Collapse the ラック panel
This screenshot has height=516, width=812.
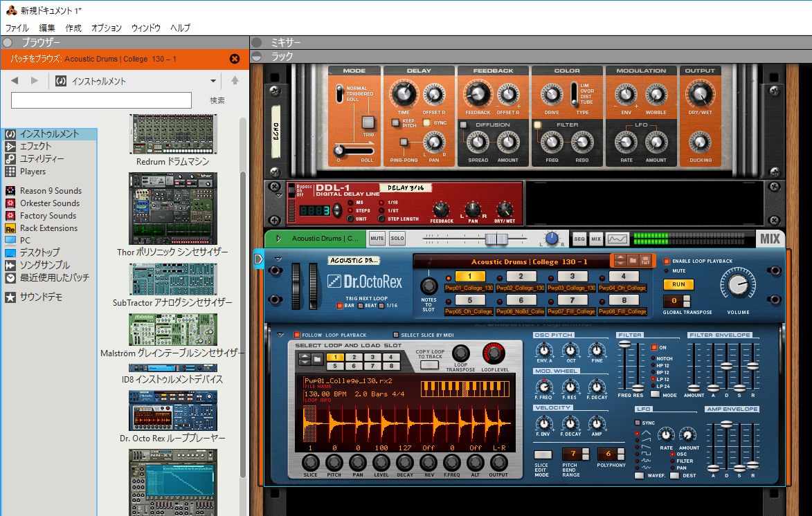(x=256, y=57)
